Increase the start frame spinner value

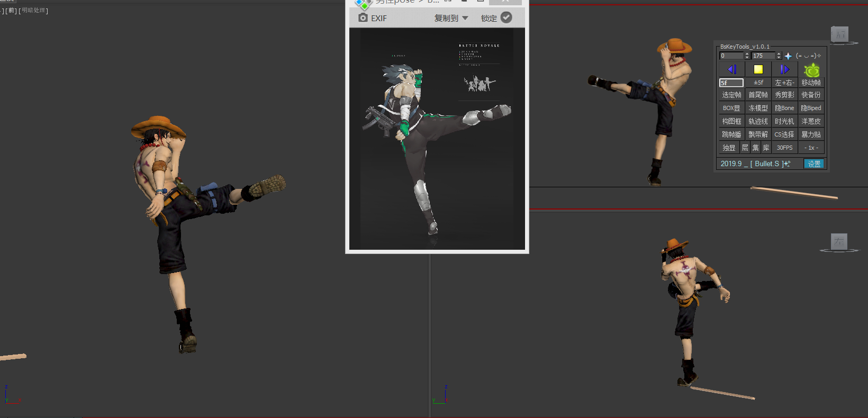click(x=747, y=54)
